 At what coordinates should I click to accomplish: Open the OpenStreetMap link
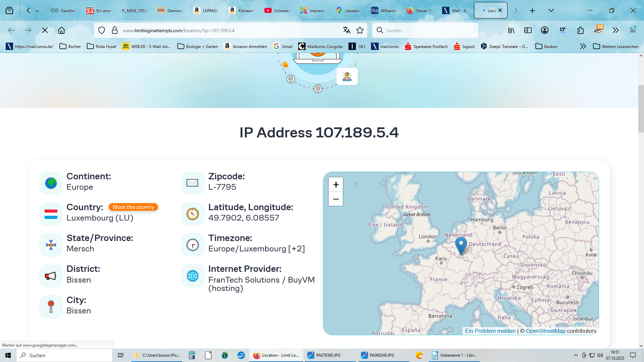click(545, 331)
